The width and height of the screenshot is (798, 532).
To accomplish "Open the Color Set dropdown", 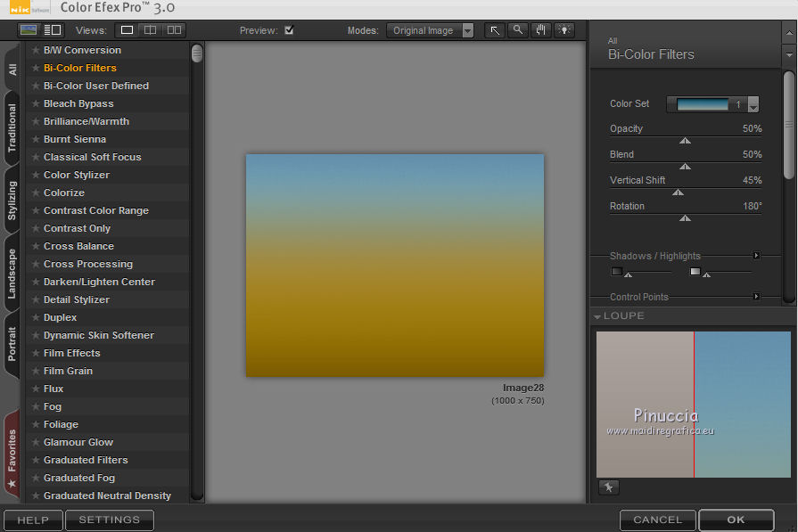I will pos(753,105).
